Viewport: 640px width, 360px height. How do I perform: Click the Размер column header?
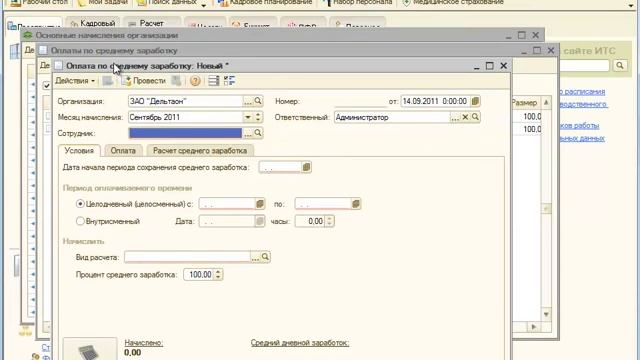(526, 102)
